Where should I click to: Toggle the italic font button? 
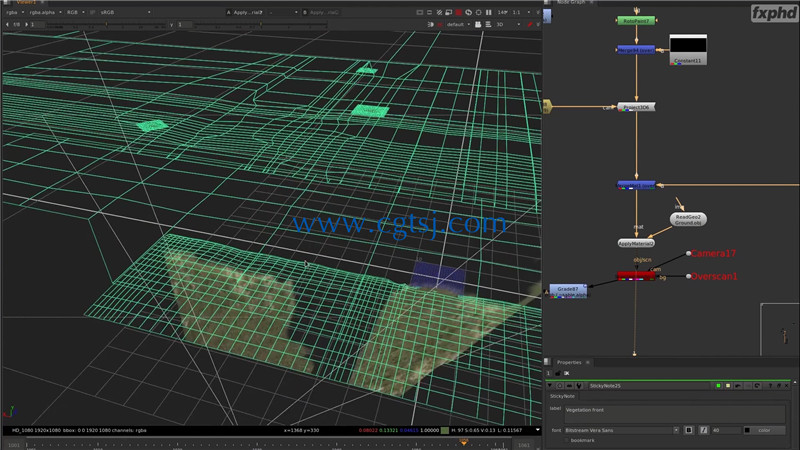coord(704,430)
